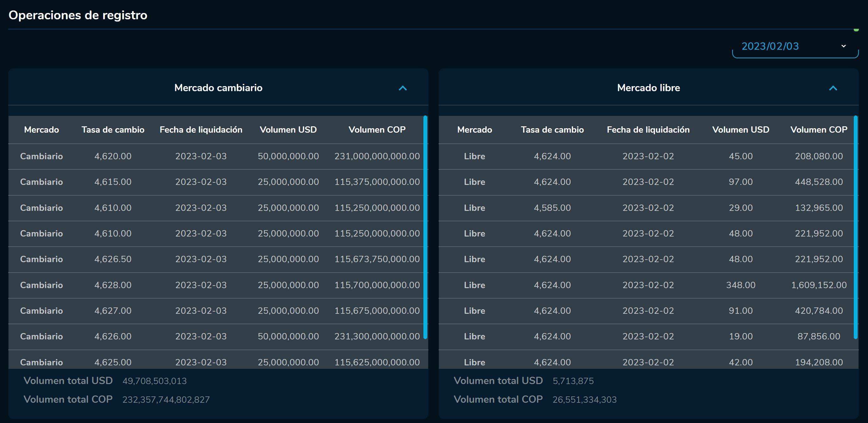Screen dimensions: 868x423
Task: Click the Operaciones de registro heading
Action: (x=78, y=15)
